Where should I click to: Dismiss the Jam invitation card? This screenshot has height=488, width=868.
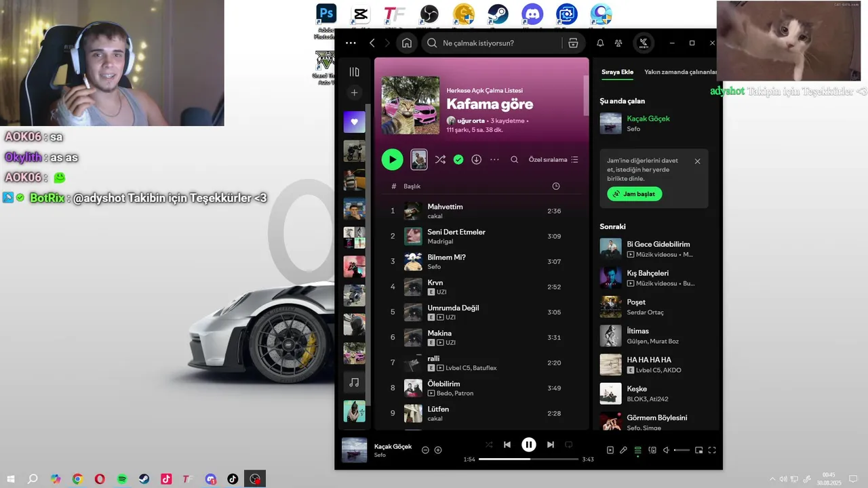(x=697, y=161)
